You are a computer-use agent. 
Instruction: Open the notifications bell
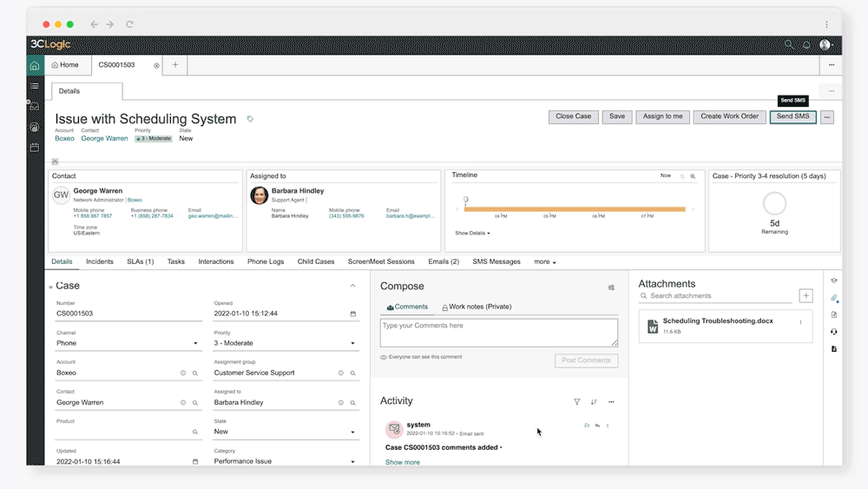click(x=806, y=45)
